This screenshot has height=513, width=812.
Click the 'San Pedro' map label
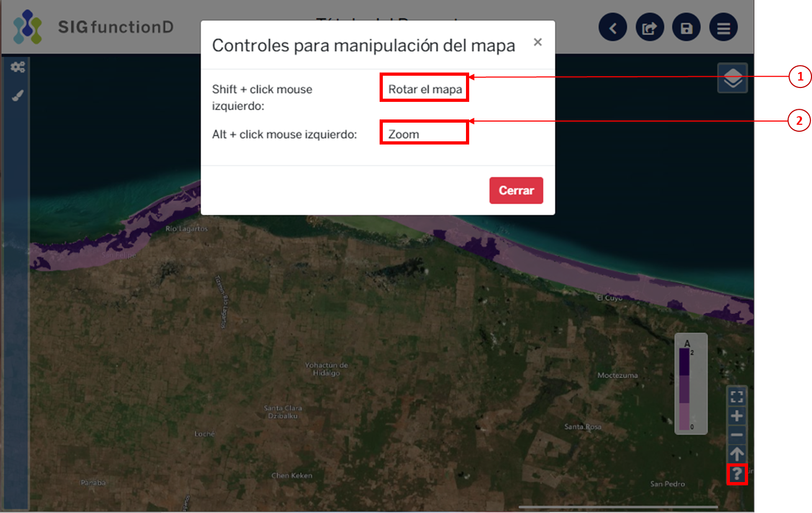668,484
